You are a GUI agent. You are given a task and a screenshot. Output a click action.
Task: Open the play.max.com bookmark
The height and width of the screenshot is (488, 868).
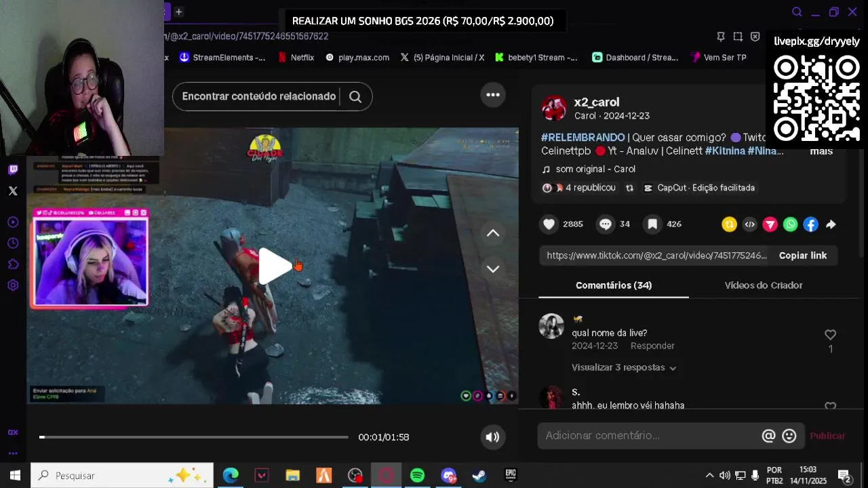[x=357, y=58]
